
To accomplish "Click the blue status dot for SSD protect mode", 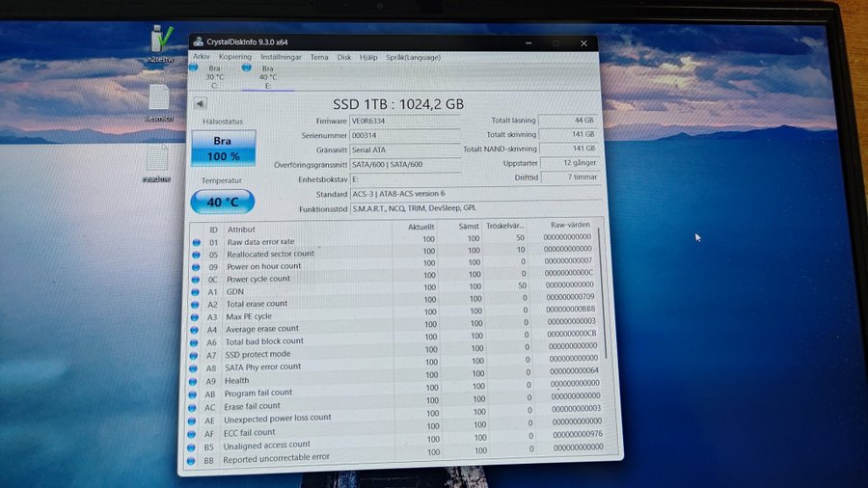I will [194, 356].
